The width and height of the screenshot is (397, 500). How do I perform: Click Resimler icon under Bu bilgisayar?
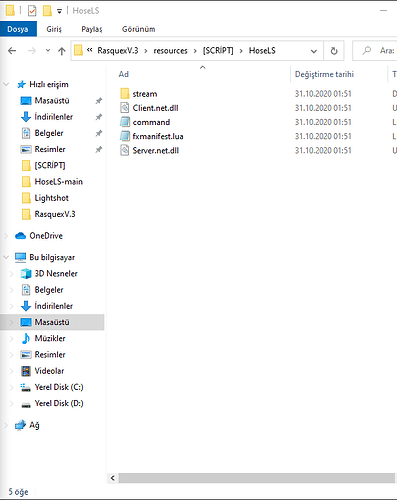pos(26,354)
